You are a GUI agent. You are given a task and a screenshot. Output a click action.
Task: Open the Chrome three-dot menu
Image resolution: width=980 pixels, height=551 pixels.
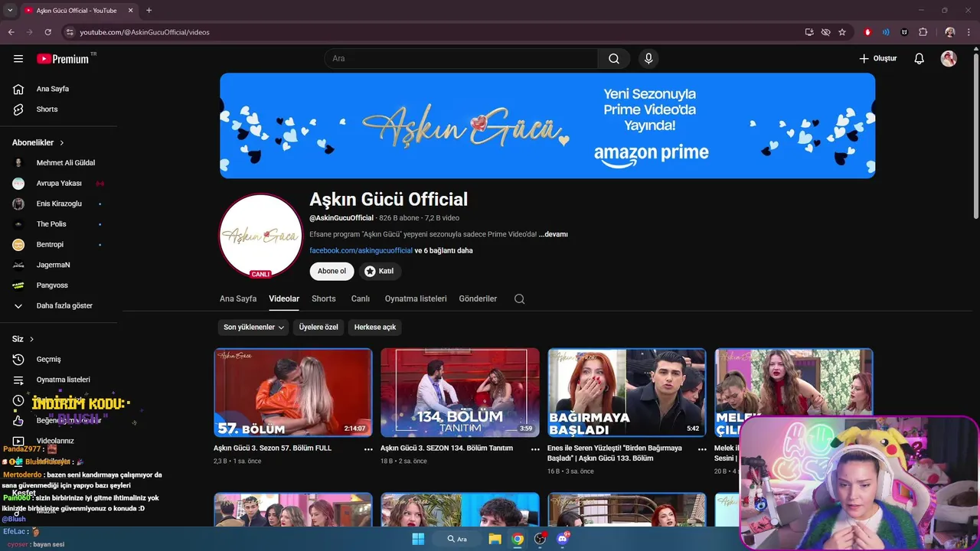(x=969, y=32)
